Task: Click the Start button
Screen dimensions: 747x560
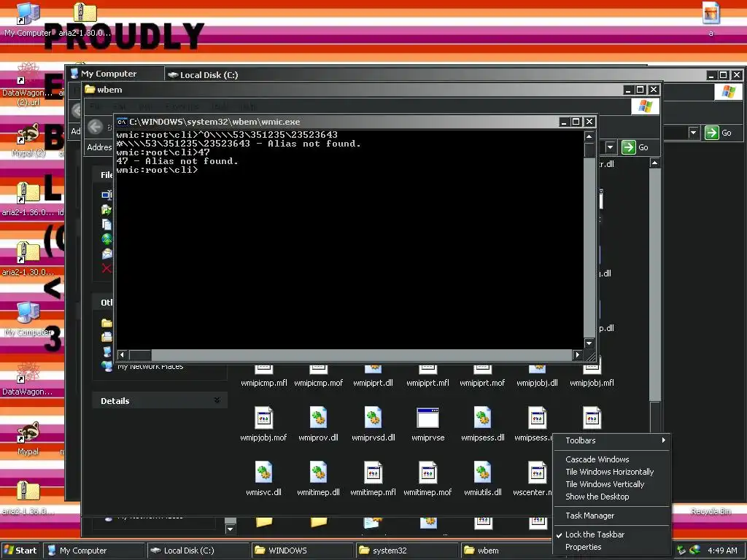Action: click(20, 551)
